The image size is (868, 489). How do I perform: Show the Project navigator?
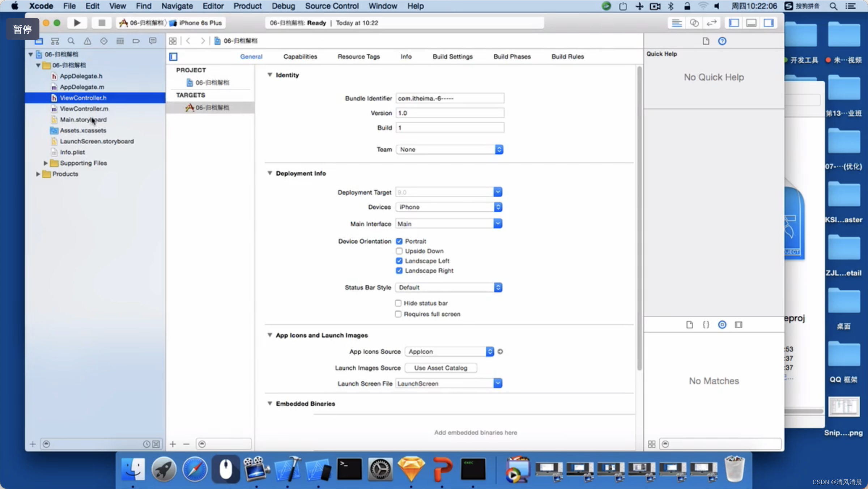(x=39, y=41)
